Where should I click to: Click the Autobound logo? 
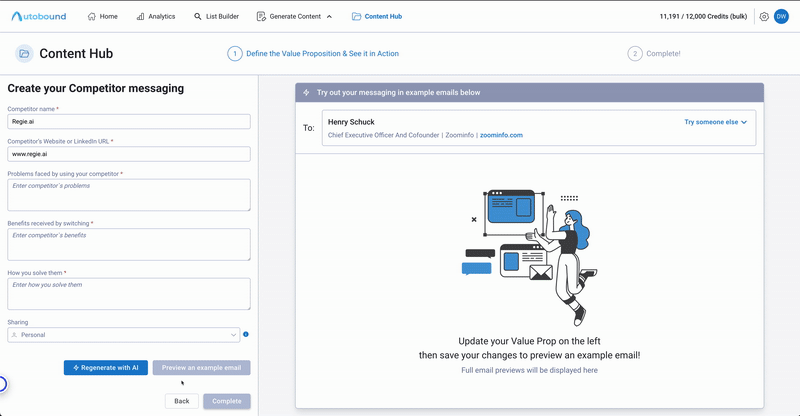pos(39,16)
